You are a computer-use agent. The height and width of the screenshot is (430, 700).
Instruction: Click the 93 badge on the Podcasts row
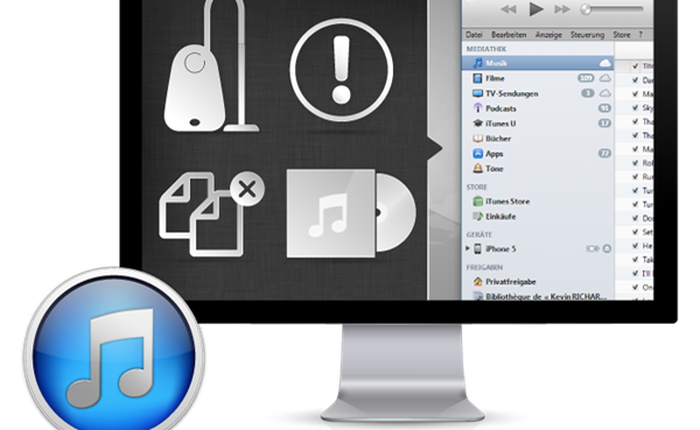coord(604,108)
